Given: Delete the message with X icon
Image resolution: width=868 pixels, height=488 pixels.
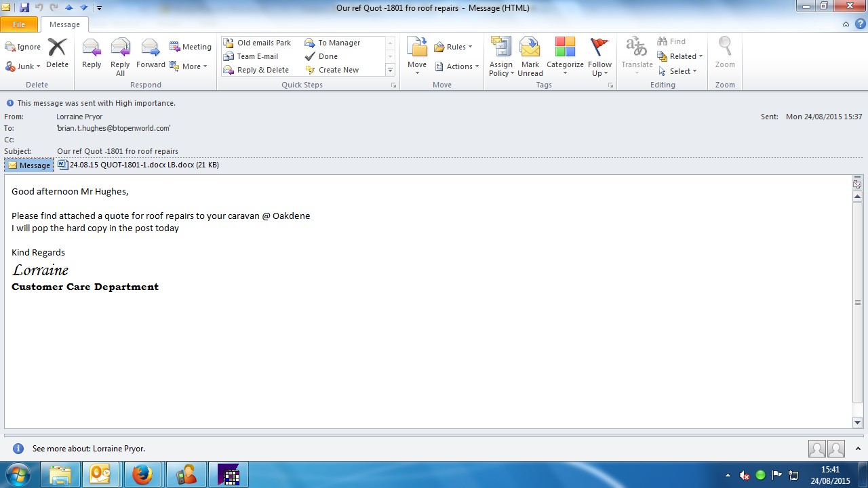Looking at the screenshot, I should tap(57, 54).
